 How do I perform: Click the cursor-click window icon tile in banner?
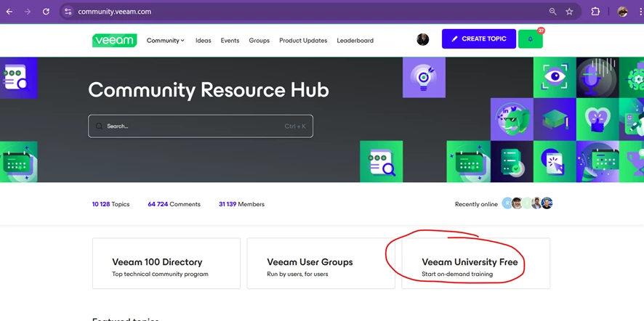(x=555, y=161)
